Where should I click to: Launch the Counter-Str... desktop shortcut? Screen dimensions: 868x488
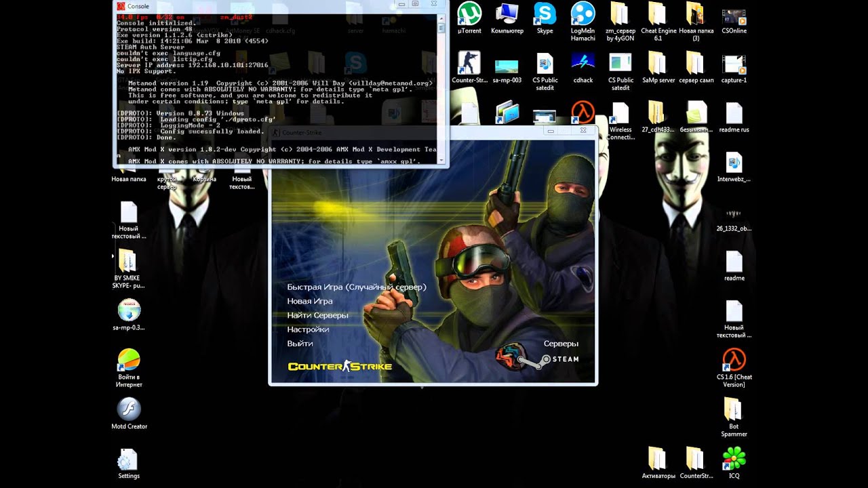(469, 67)
